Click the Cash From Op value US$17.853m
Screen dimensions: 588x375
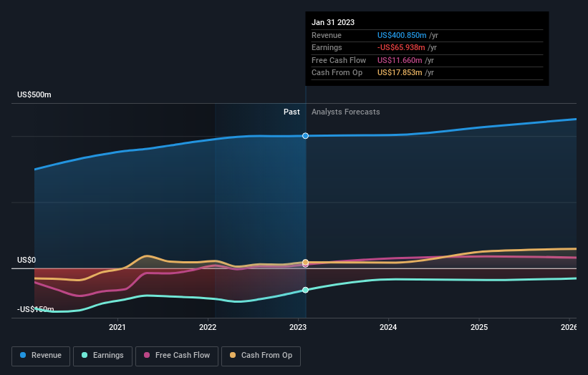tap(400, 73)
